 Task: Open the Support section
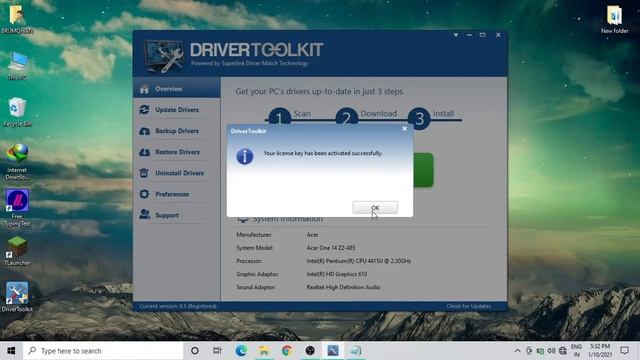tap(177, 215)
